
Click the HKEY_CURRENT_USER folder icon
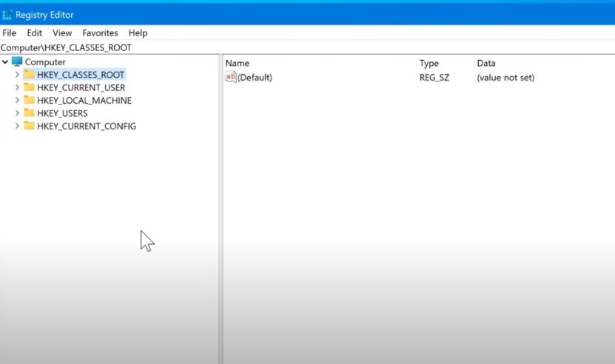coord(29,87)
